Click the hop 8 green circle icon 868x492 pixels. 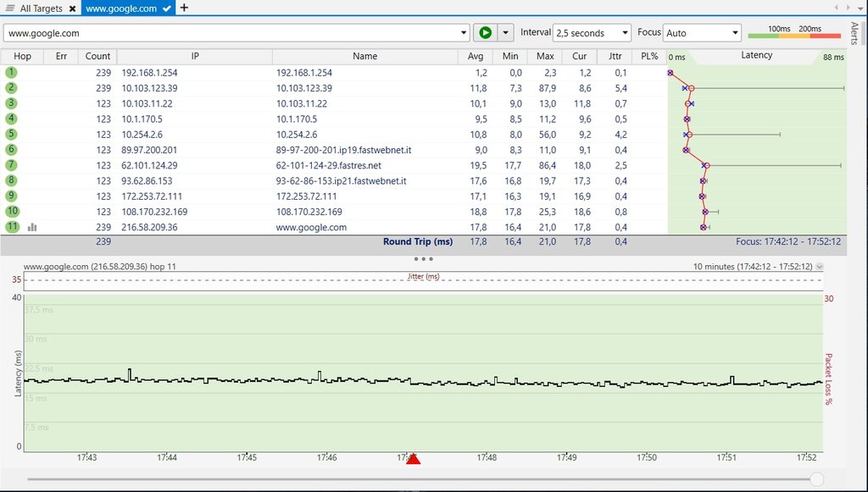(11, 180)
